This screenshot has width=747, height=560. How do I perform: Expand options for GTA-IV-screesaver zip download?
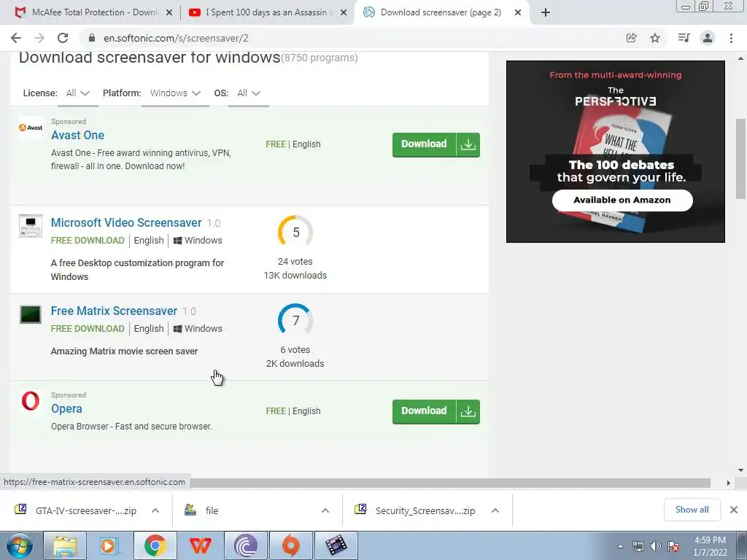(155, 510)
